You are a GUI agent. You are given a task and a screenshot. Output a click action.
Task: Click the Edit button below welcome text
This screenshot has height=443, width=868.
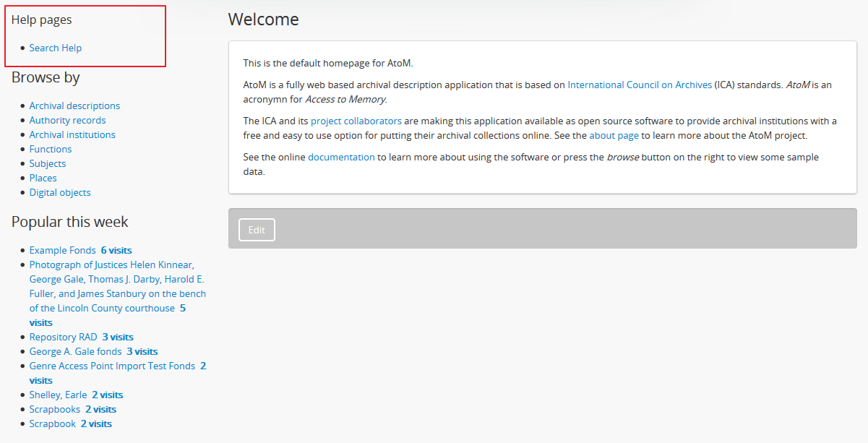click(257, 230)
